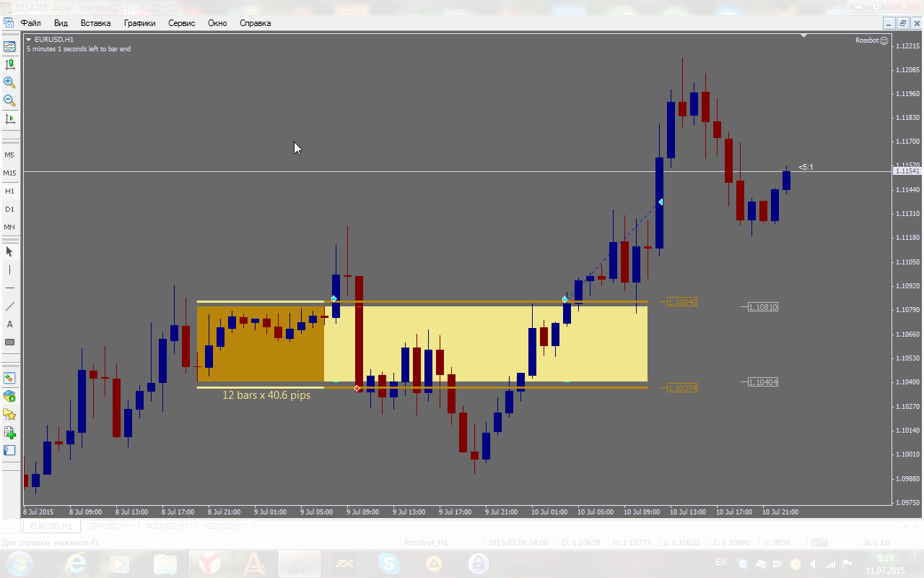This screenshot has height=578, width=924.
Task: Click the dark orange consolidation box
Action: click(261, 344)
